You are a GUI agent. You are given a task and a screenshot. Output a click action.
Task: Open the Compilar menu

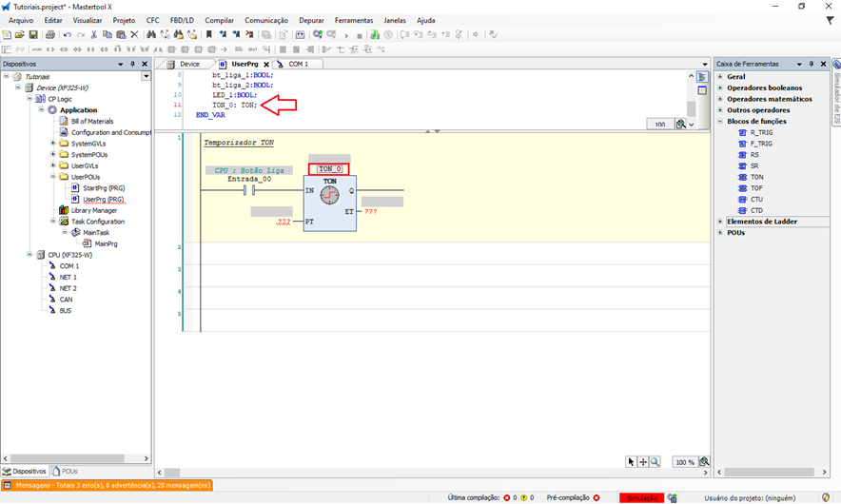[219, 20]
